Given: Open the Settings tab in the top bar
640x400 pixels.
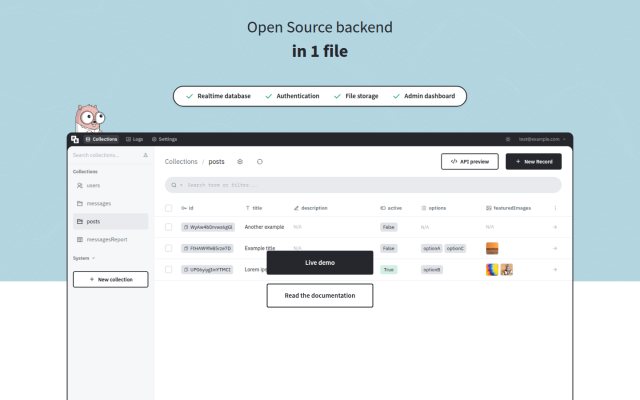Looking at the screenshot, I should (x=164, y=139).
